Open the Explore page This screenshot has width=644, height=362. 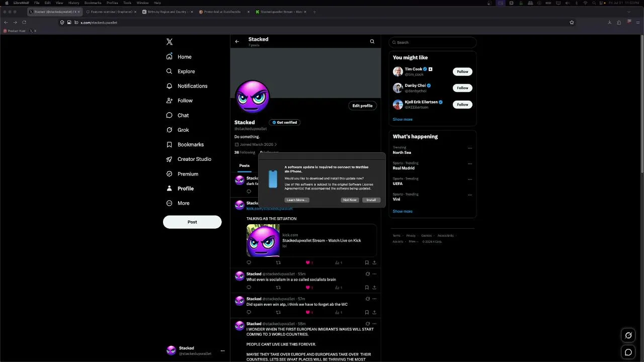[x=181, y=71]
